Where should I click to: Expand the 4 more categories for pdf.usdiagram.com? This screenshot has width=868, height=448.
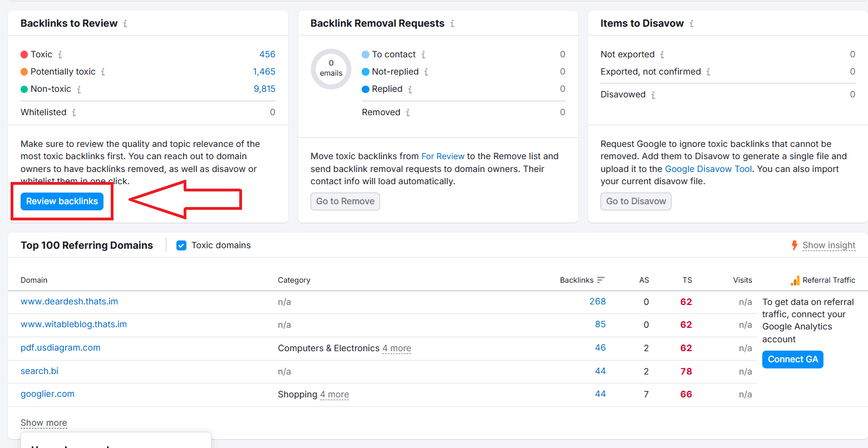click(x=396, y=348)
